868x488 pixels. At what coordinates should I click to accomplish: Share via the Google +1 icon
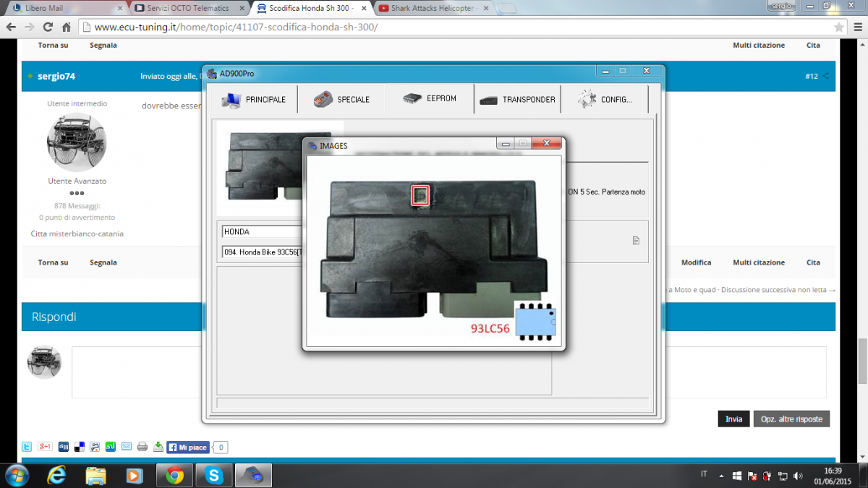click(x=45, y=447)
